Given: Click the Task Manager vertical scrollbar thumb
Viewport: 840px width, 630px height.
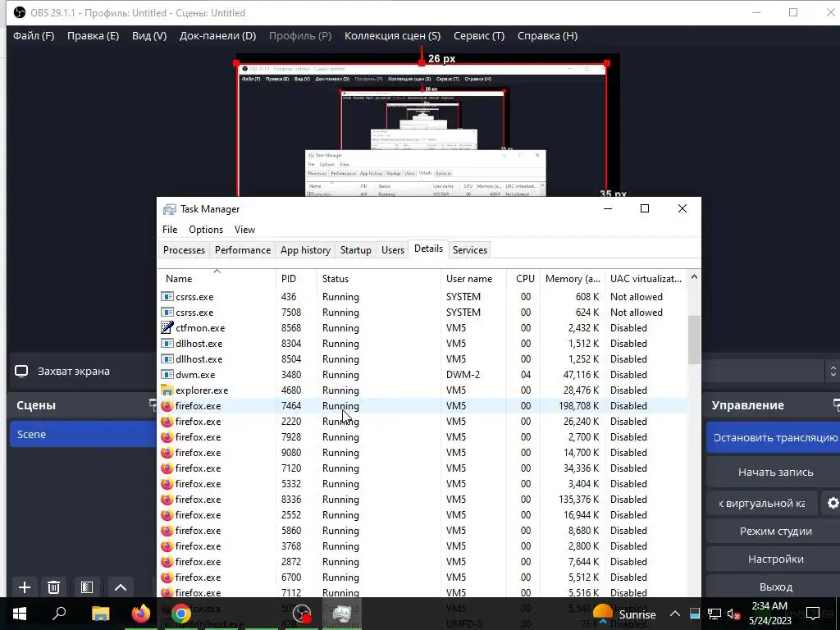Looking at the screenshot, I should click(x=694, y=340).
